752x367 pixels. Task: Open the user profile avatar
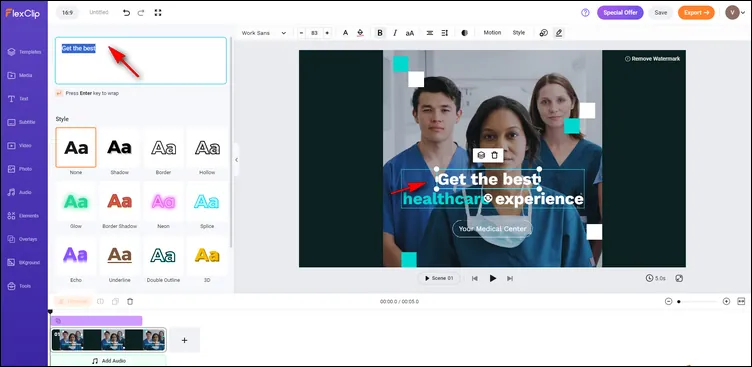[732, 12]
